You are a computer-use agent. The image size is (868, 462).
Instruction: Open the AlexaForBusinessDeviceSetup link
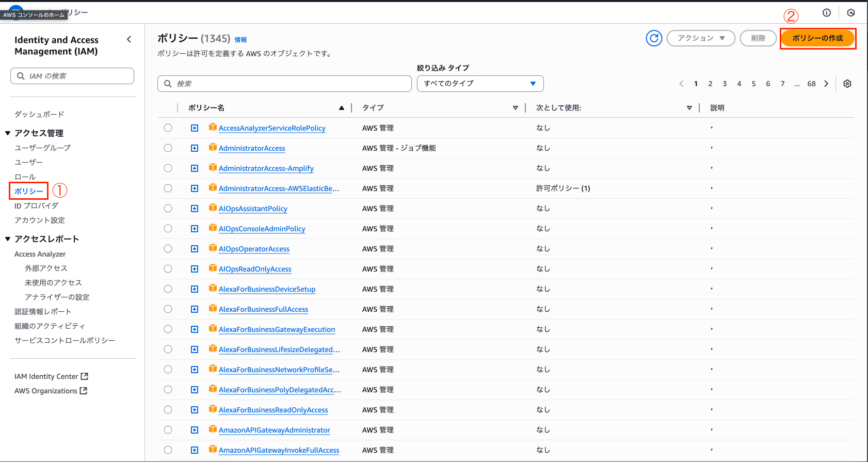pyautogui.click(x=267, y=289)
